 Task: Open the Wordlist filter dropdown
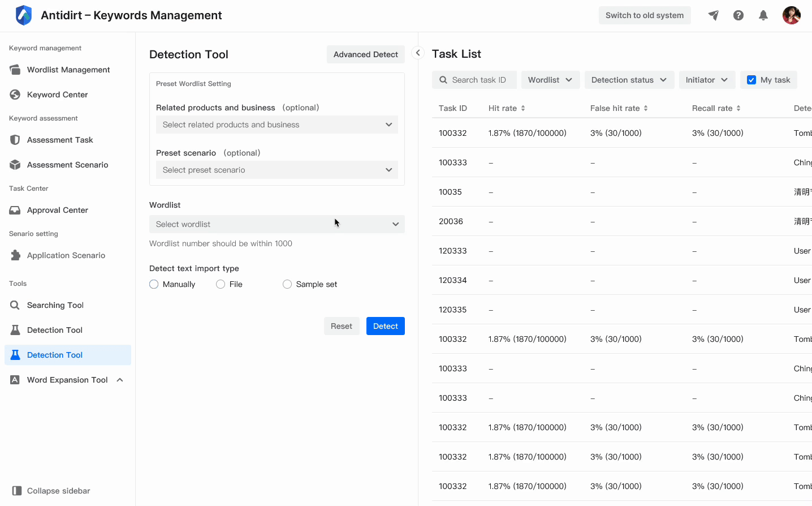550,80
